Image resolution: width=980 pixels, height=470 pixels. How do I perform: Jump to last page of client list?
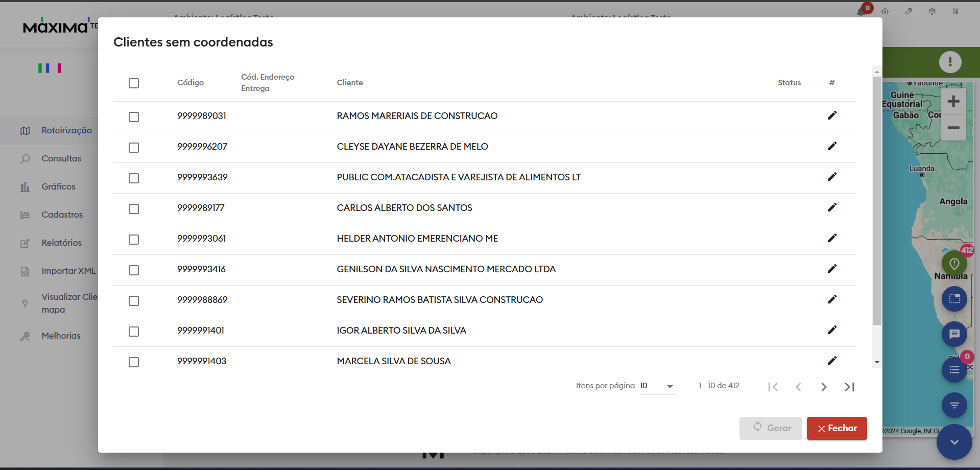(x=849, y=387)
